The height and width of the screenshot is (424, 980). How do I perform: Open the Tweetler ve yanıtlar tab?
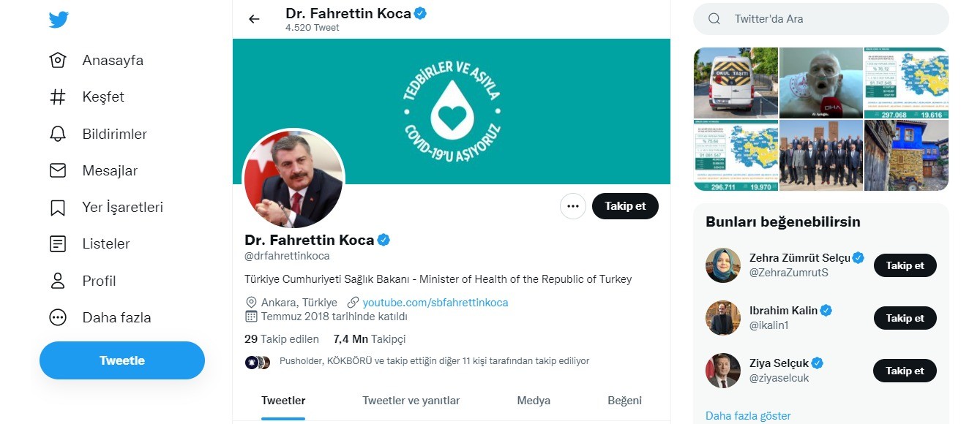(x=411, y=401)
